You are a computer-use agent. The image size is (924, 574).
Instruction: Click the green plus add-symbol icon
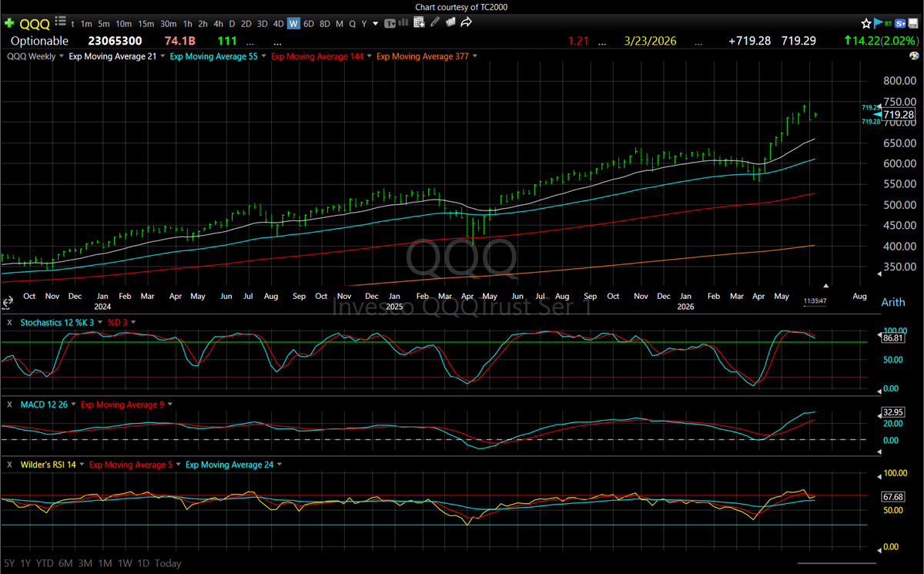coord(9,24)
